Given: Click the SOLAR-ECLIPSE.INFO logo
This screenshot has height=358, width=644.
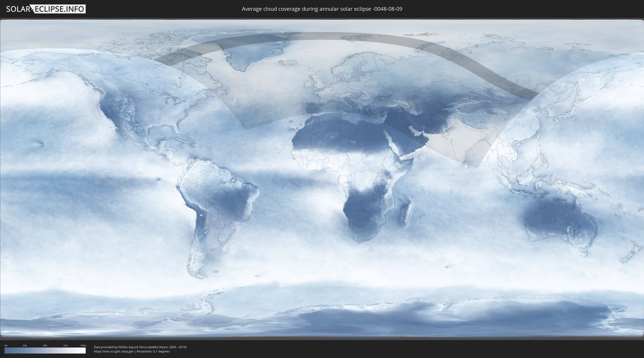Looking at the screenshot, I should coord(46,9).
